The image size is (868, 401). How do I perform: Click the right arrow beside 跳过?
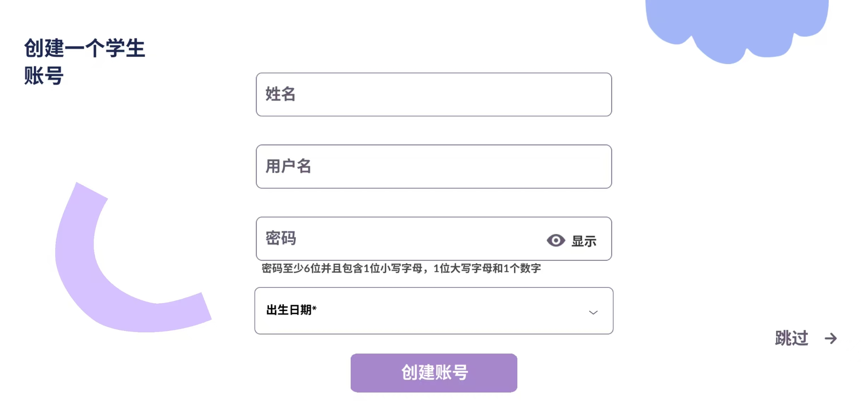(x=830, y=338)
